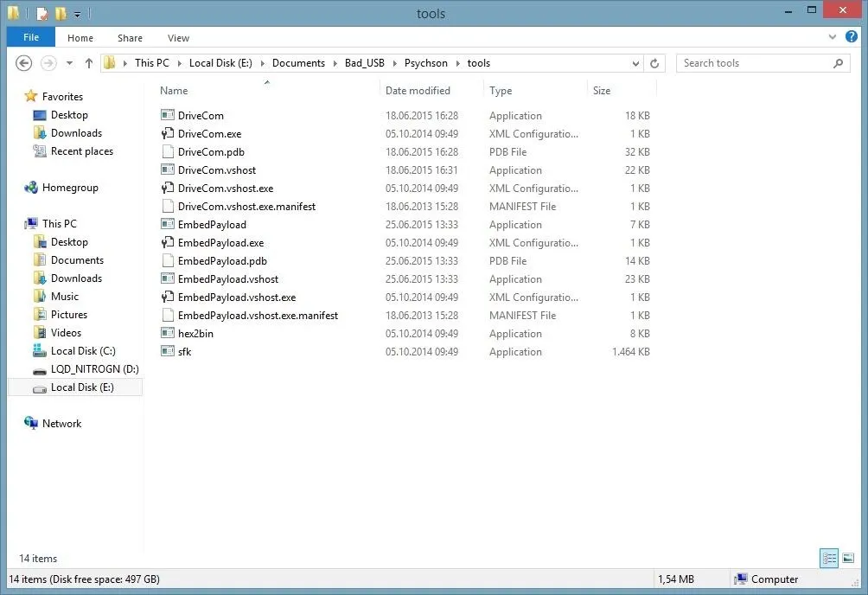This screenshot has height=595, width=868.
Task: Click the breadcrumb chevron after Psychson
Action: [x=458, y=63]
